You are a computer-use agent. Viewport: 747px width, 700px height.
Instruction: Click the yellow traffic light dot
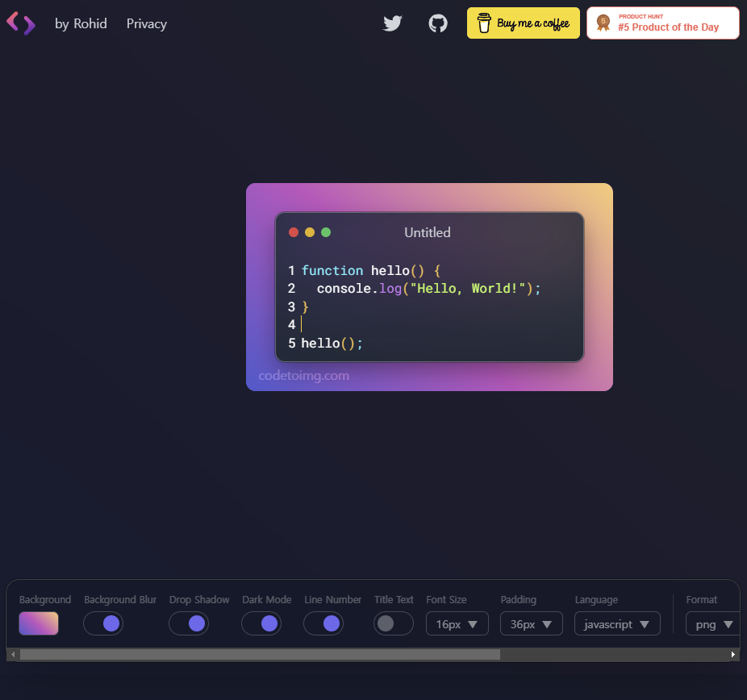pos(310,232)
